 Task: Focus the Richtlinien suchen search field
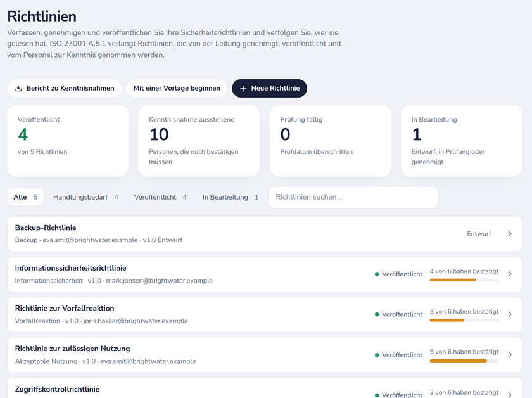[x=353, y=197]
